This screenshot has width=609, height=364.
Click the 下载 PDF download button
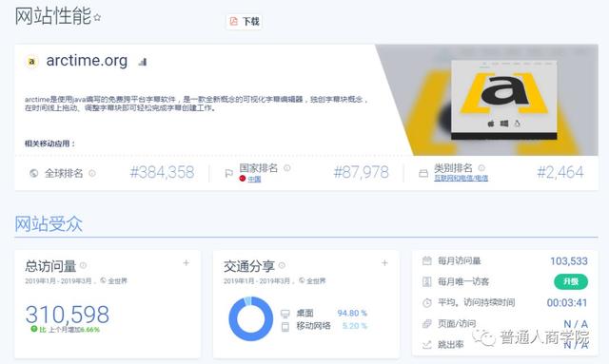click(244, 21)
